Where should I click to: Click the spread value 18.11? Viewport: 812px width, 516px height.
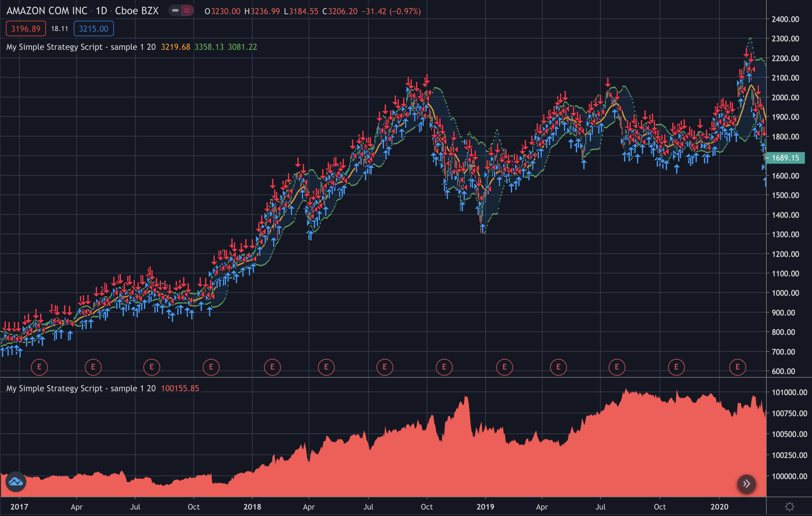(60, 29)
